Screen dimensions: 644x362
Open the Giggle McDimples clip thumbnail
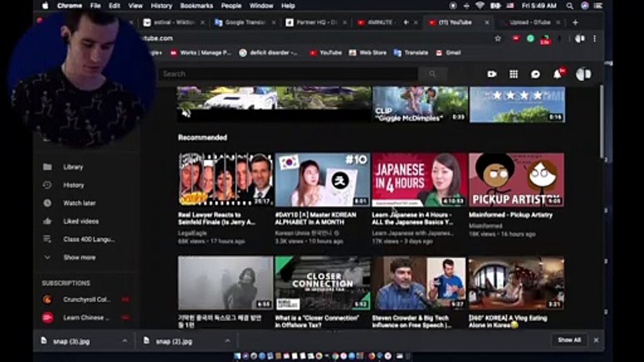coord(420,104)
